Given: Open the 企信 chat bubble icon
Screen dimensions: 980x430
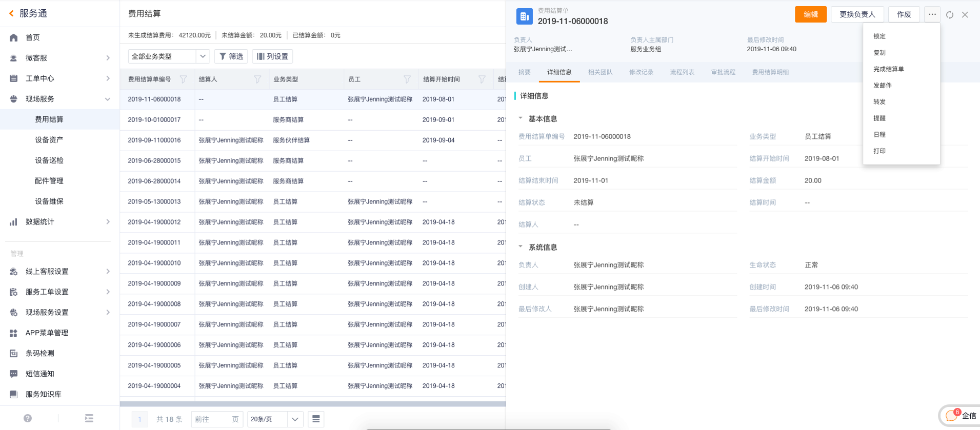Looking at the screenshot, I should pyautogui.click(x=952, y=415).
